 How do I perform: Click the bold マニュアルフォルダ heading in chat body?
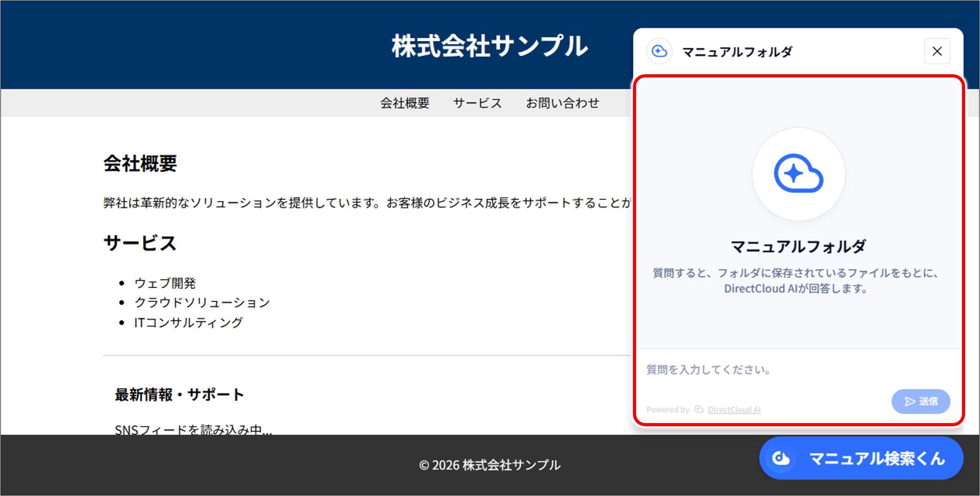click(x=798, y=247)
